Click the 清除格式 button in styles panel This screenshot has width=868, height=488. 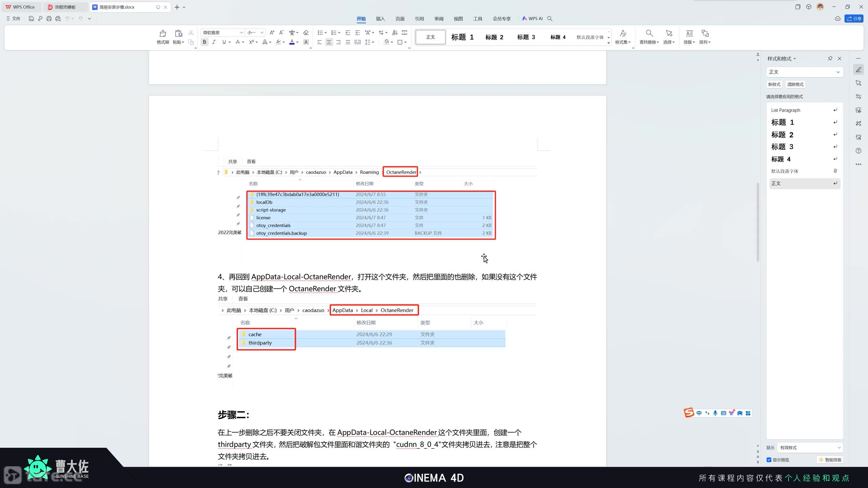pyautogui.click(x=795, y=84)
